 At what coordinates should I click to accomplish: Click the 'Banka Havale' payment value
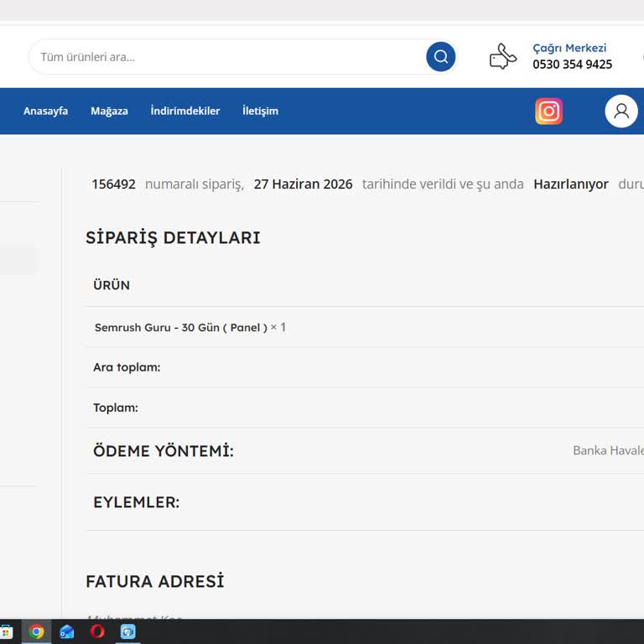point(608,450)
